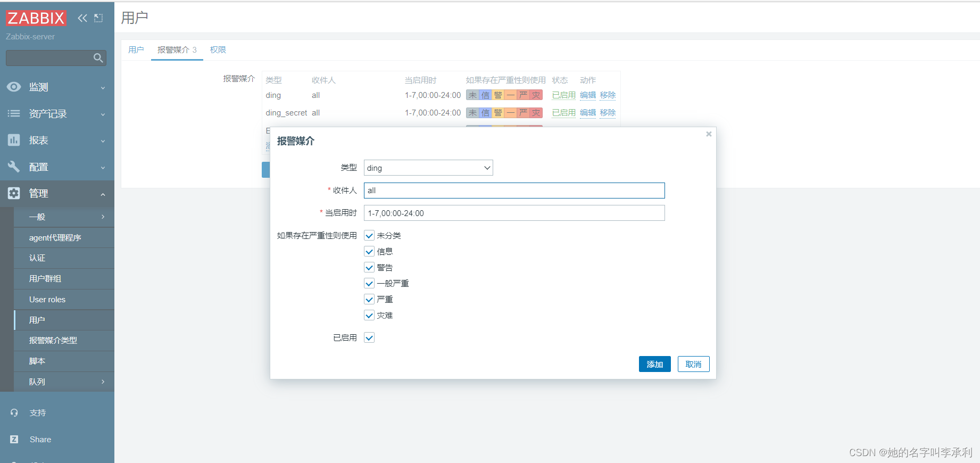Click the headset icon for 支持

tap(14, 412)
